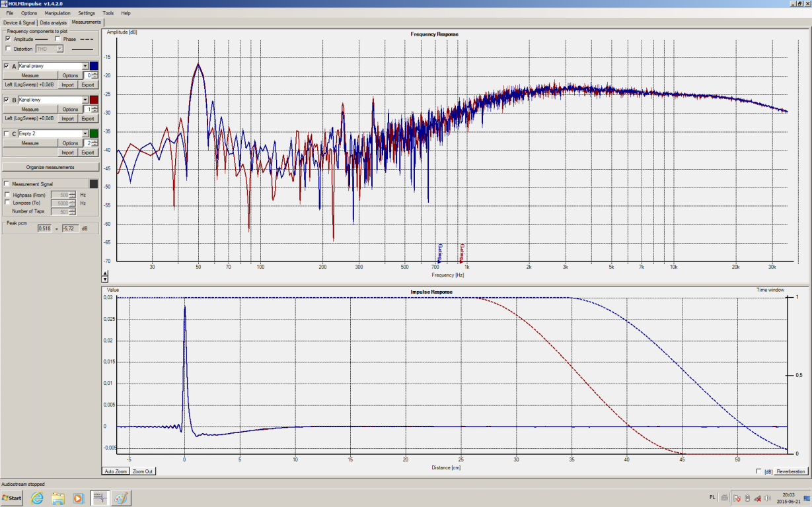This screenshot has height=507, width=812.
Task: Import data into measurement C
Action: pos(67,152)
